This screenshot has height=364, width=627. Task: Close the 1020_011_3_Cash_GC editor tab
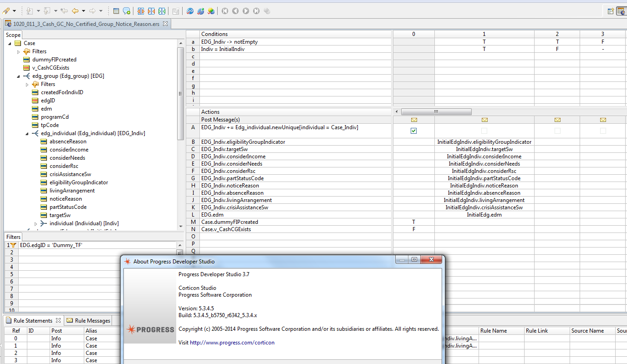(165, 24)
